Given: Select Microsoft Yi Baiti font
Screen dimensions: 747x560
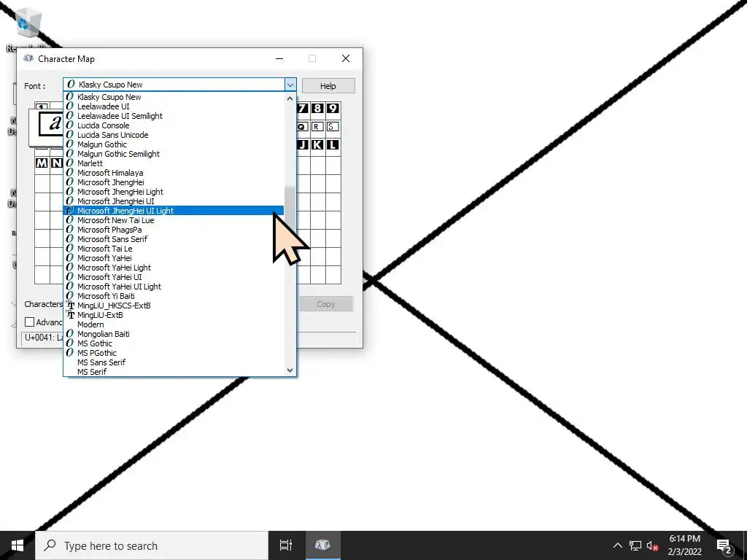Looking at the screenshot, I should (x=174, y=296).
